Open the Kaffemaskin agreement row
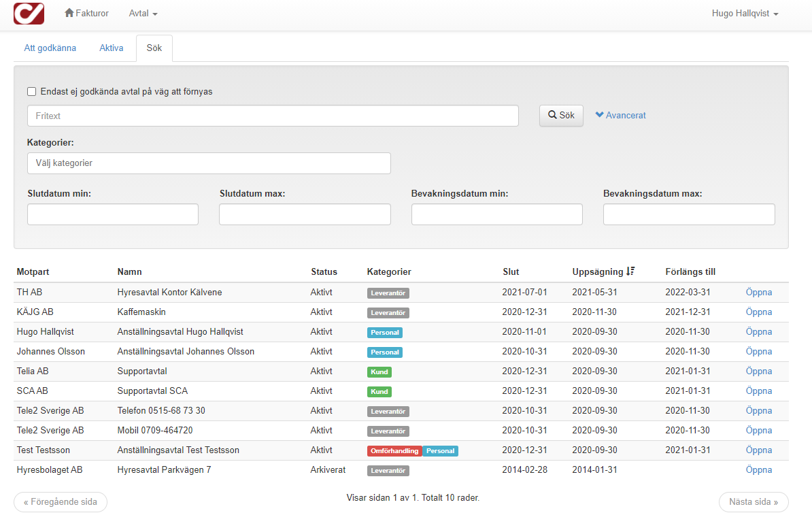Screen dimensions: 812x530 point(759,312)
